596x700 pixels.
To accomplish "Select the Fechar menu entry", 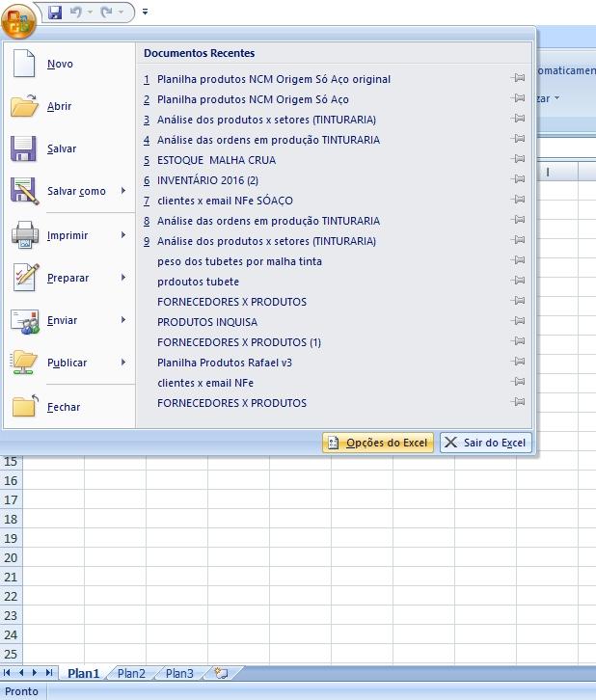I will (69, 407).
